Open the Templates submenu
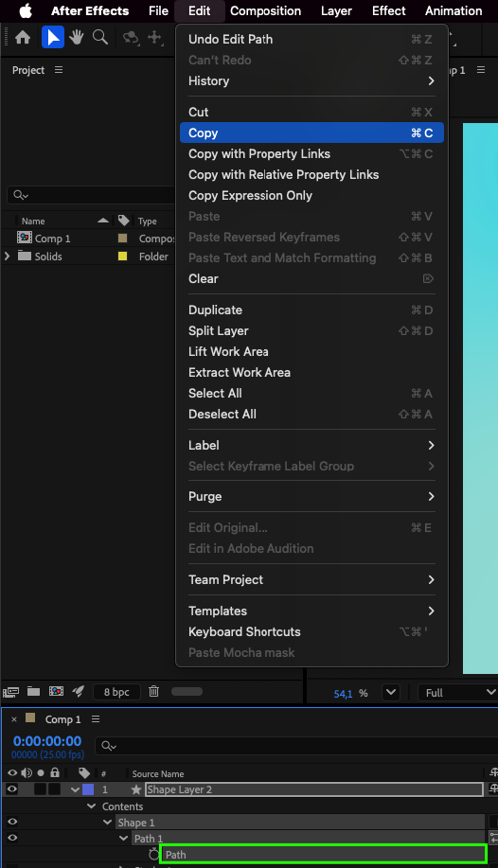This screenshot has width=498, height=868. point(311,611)
